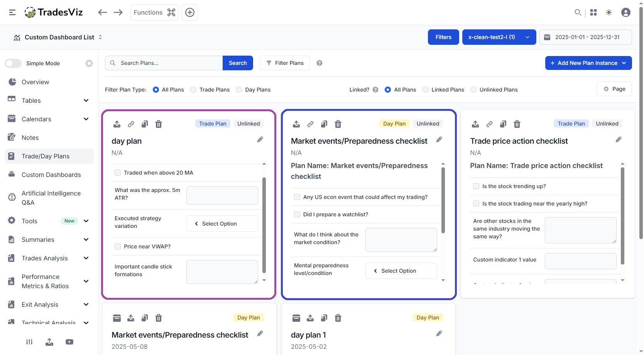This screenshot has width=644, height=355.
Task: Select Unlinked Plans radio option
Action: pos(473,90)
